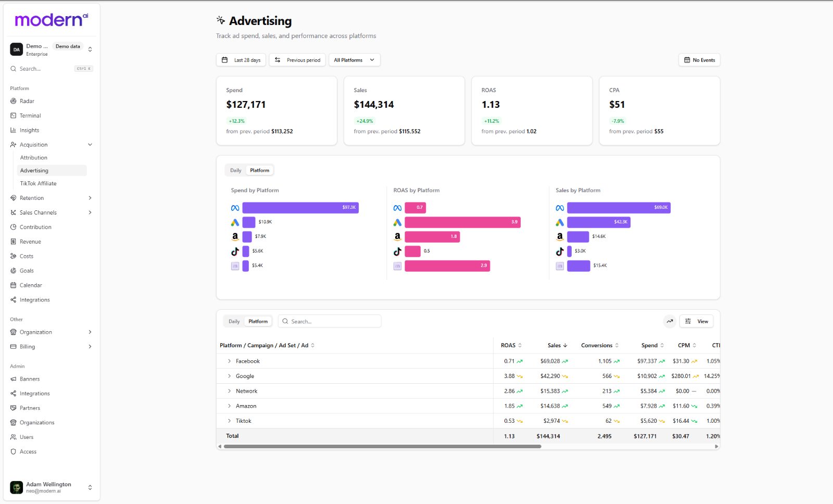
Task: Open the Goals page
Action: click(x=27, y=271)
